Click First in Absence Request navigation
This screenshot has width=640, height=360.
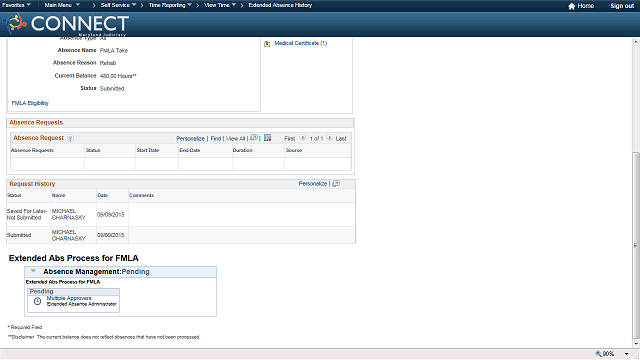click(290, 139)
